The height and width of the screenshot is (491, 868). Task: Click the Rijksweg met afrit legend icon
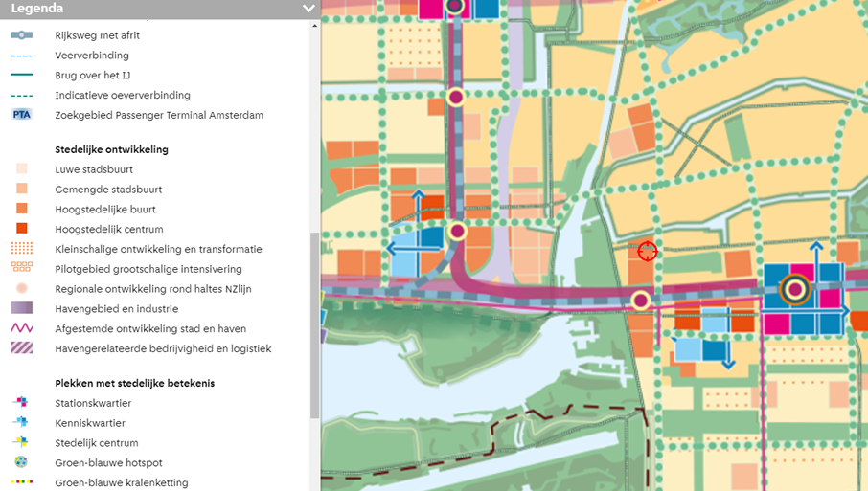coord(22,35)
